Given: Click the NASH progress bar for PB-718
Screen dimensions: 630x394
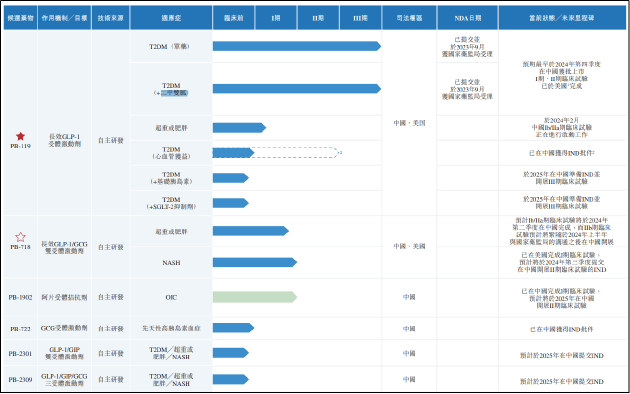Looking at the screenshot, I should click(x=255, y=262).
